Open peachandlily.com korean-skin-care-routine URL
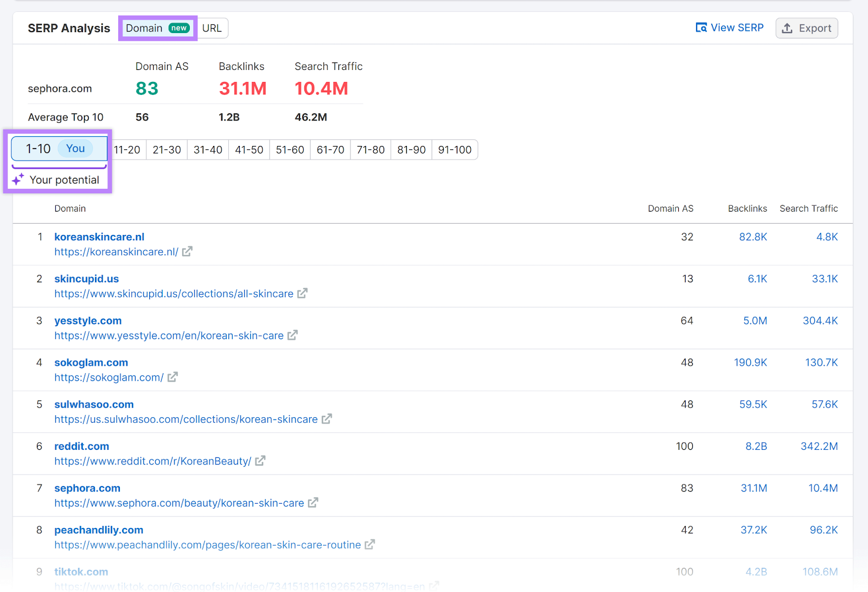This screenshot has height=592, width=868. click(x=207, y=545)
